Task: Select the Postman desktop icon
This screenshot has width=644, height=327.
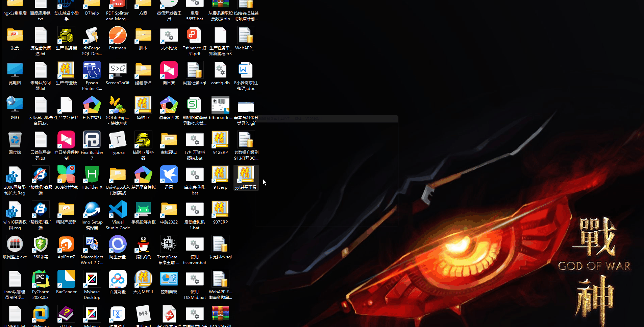Action: point(118,36)
